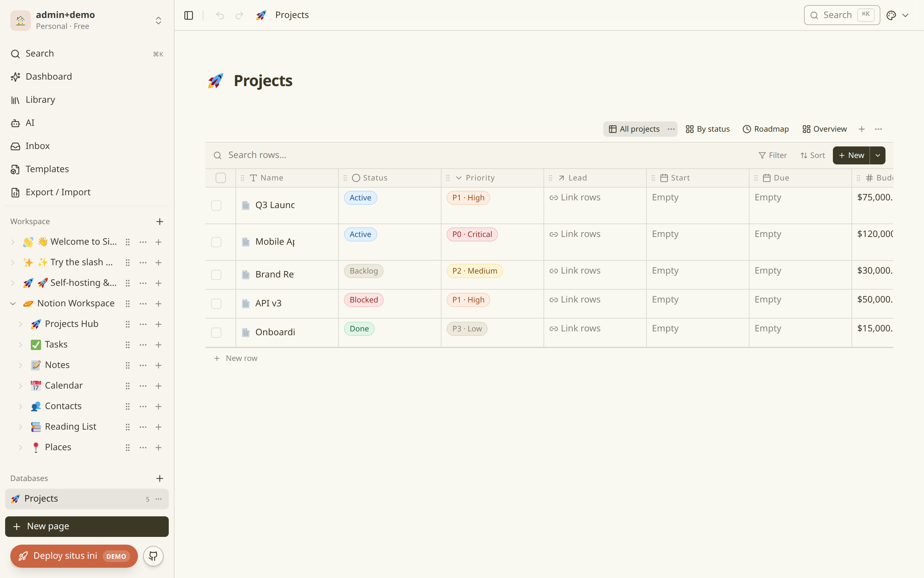Open options dots for Notion Workspace

point(143,303)
